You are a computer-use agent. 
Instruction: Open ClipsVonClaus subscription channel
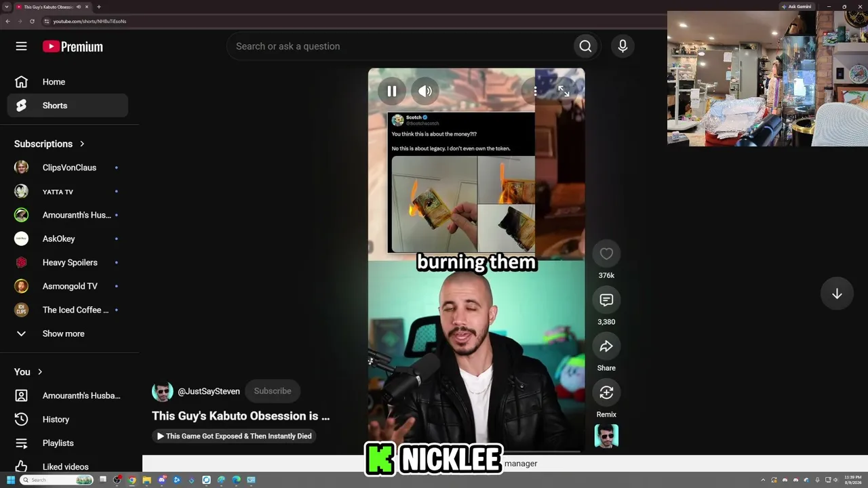(68, 167)
